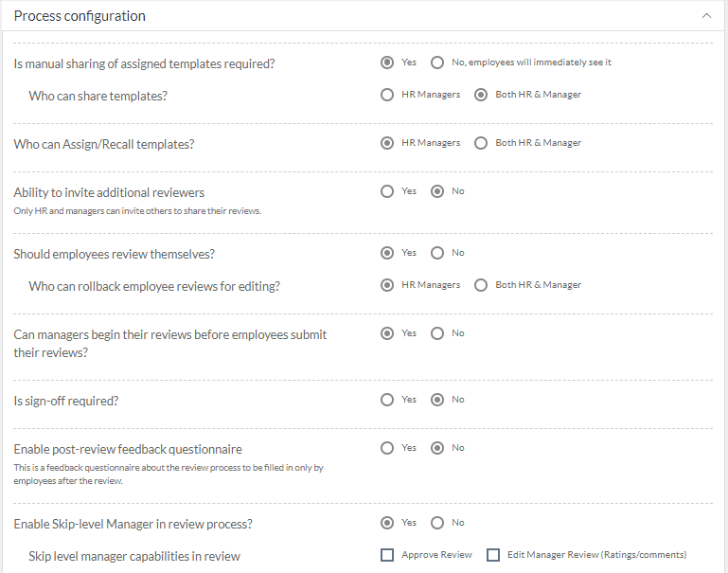The image size is (728, 573).
Task: Select HR Managers for who can share templates
Action: pyautogui.click(x=387, y=95)
